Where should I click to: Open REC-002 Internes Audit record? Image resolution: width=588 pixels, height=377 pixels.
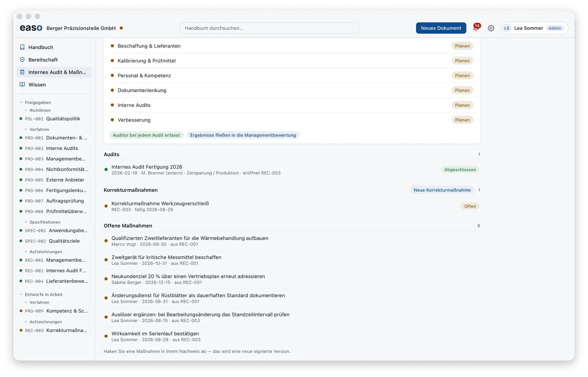pos(54,271)
